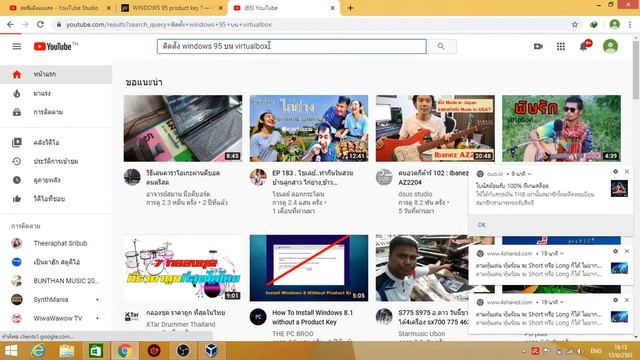640x360 pixels.
Task: Open settings gear on second 4shared notification
Action: [x=616, y=300]
